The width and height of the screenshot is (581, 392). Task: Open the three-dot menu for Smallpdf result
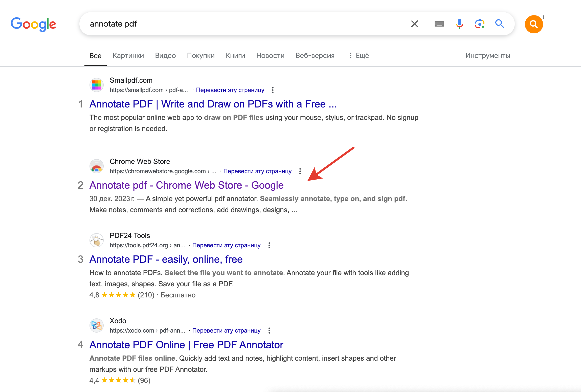[x=273, y=90]
